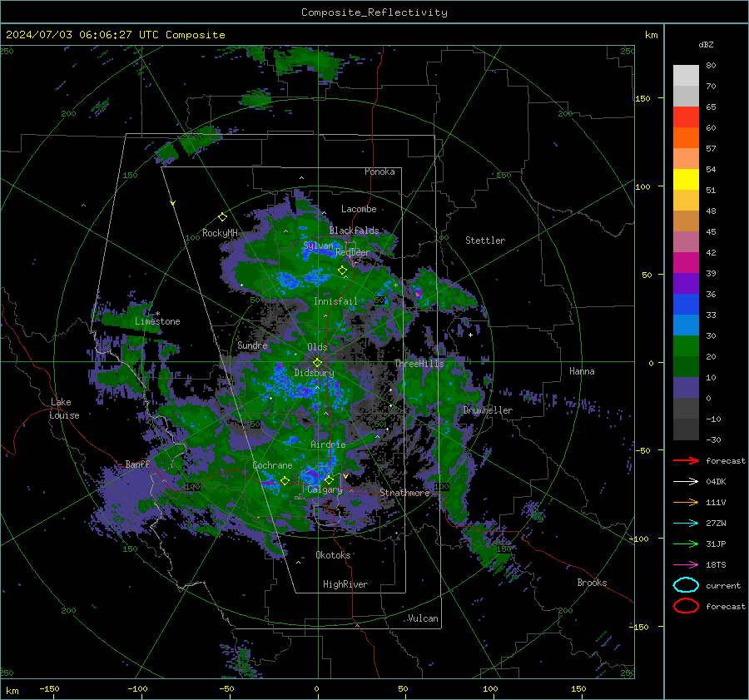Click the light gray 70-80 dBZ swatch

(x=686, y=76)
